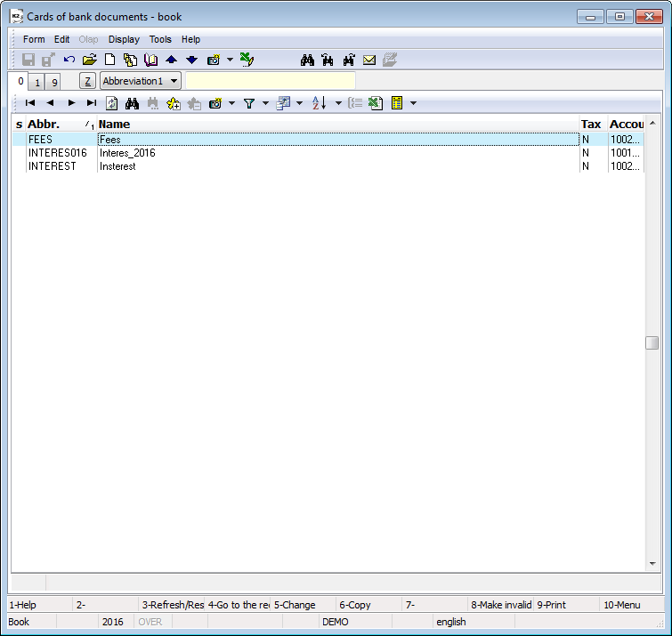Click the 3-Refresh/Res function button

click(x=172, y=605)
